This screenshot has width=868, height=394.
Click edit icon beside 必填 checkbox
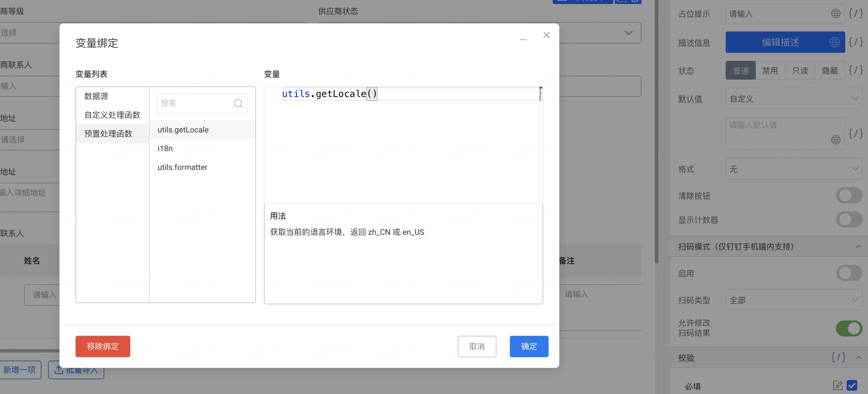point(837,385)
